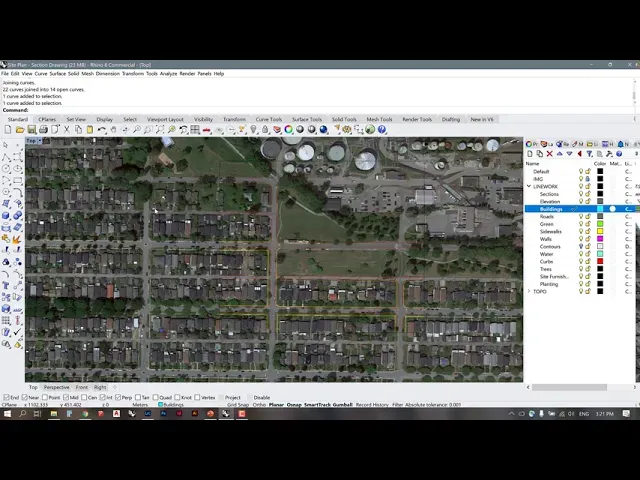Click the Undo arrow icon

tap(102, 129)
